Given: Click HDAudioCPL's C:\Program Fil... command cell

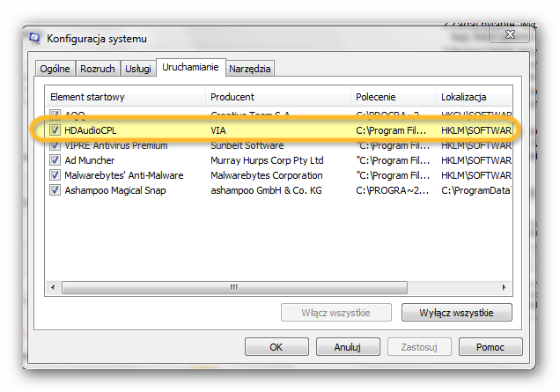Looking at the screenshot, I should point(391,130).
